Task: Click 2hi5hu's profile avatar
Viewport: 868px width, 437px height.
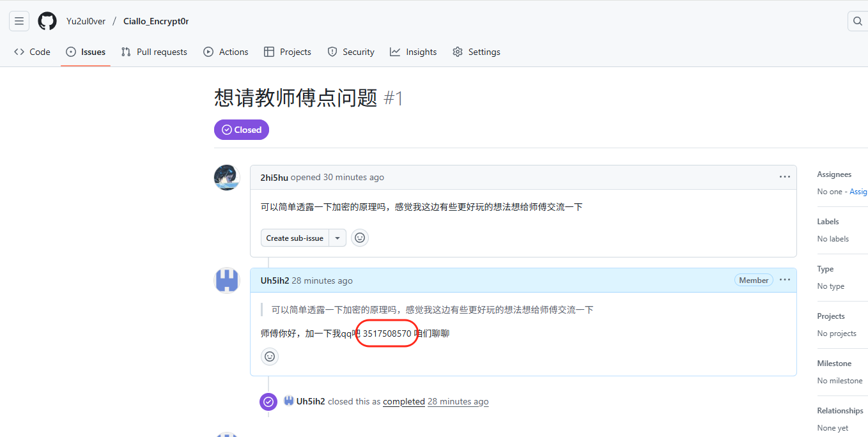Action: (x=227, y=178)
